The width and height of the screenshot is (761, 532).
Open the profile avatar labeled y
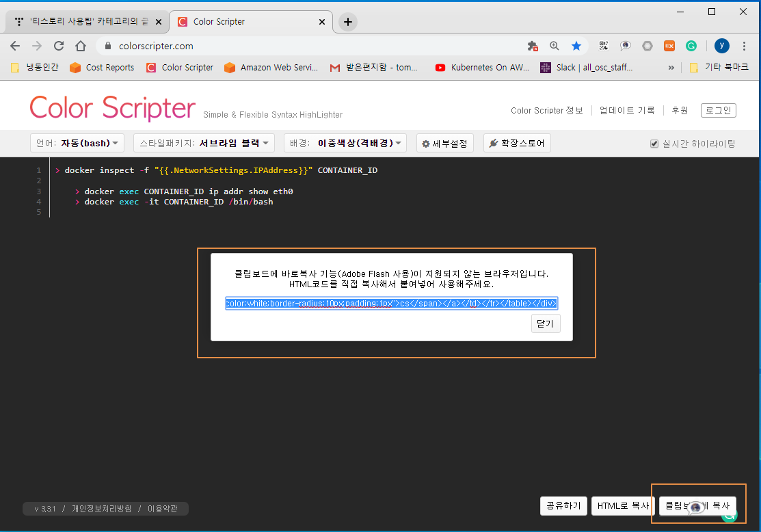coord(722,46)
